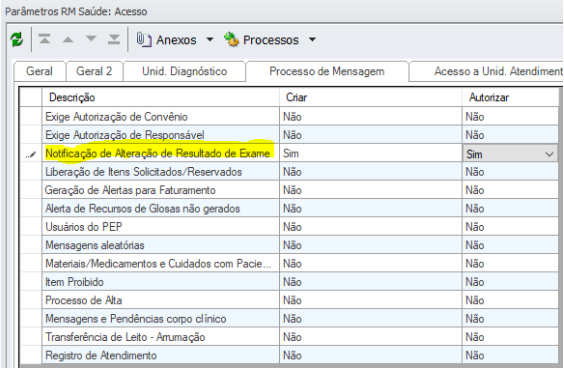Select row Mensagens aleatórias

(x=160, y=245)
